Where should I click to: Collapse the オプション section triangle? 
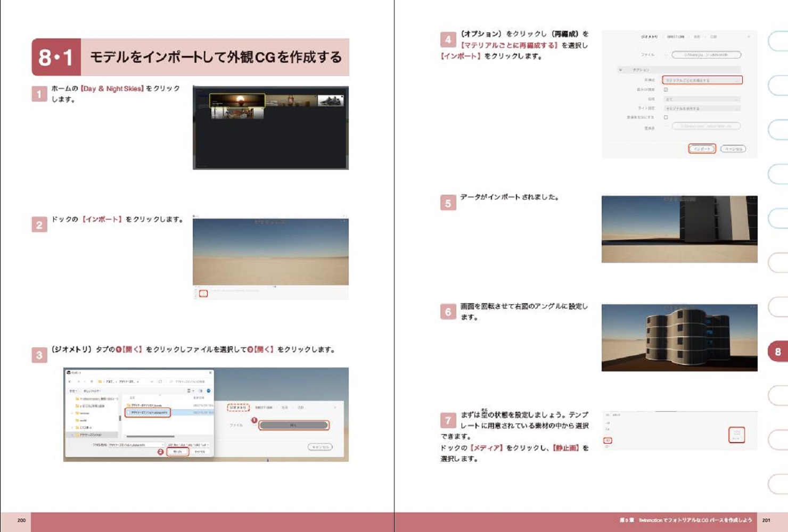point(620,70)
